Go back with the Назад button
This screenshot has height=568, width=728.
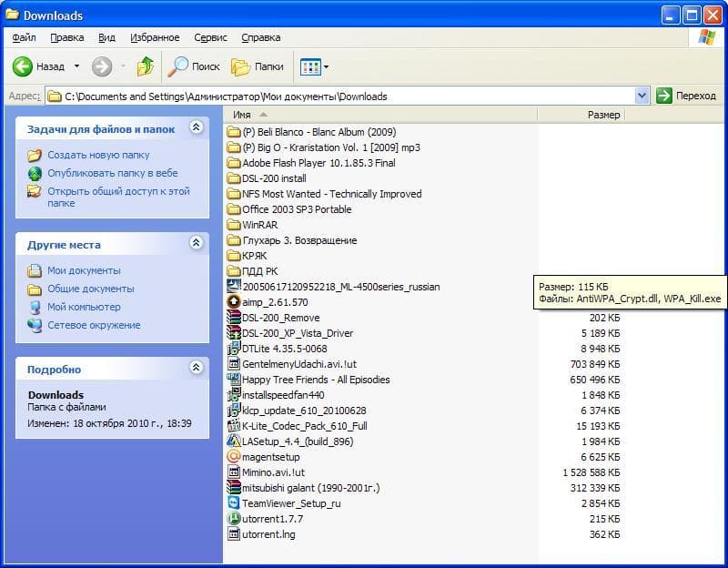click(38, 66)
